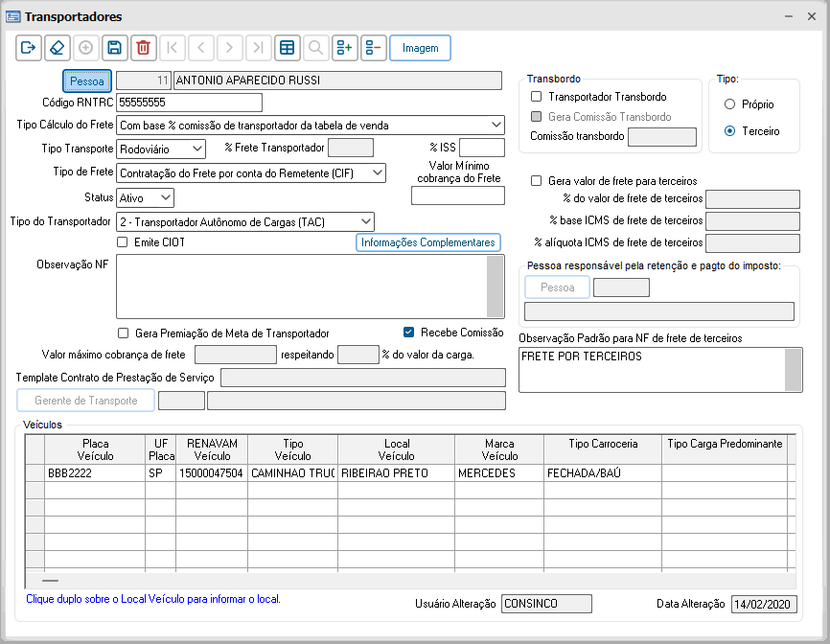Open the Tipo Cálculo do Frete dropdown
This screenshot has width=830, height=644.
click(496, 125)
